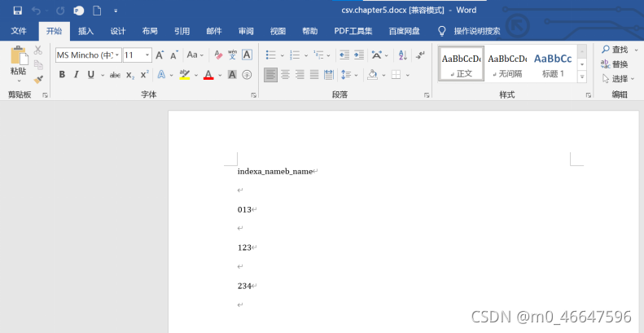This screenshot has width=644, height=333.
Task: Align text right
Action: 300,75
